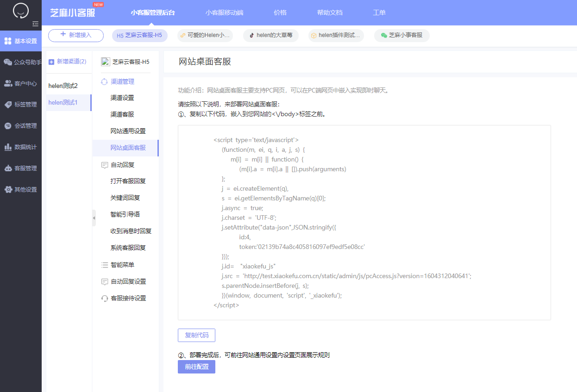This screenshot has width=577, height=392.
Task: Switch to 小客服移动端 top tab
Action: (224, 12)
